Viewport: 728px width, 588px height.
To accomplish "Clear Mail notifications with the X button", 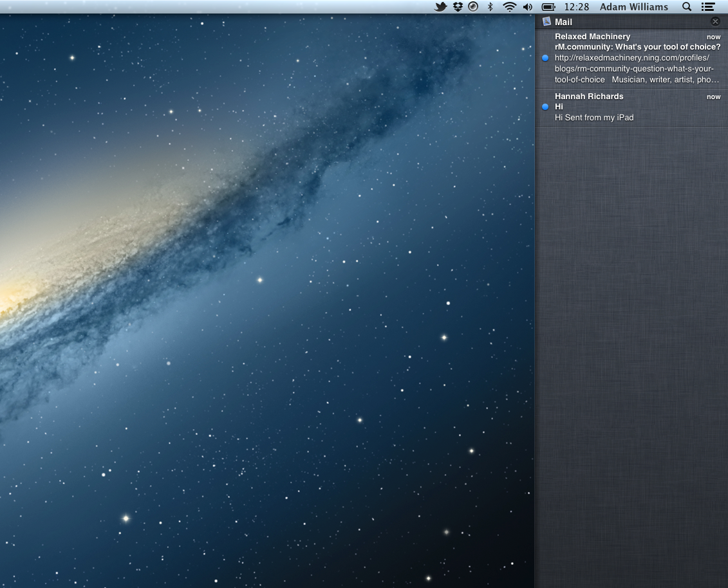I will [x=716, y=21].
